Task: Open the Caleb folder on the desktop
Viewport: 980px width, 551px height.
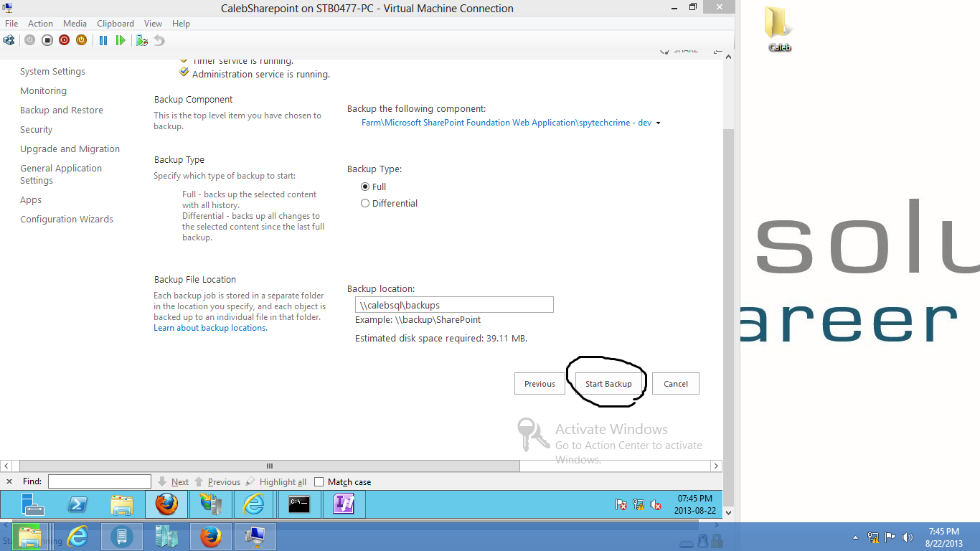Action: click(779, 29)
